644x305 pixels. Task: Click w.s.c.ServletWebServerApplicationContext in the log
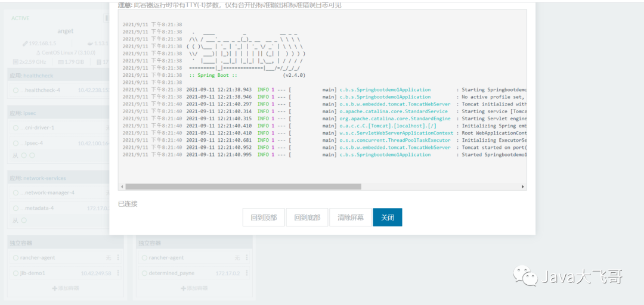click(x=397, y=133)
